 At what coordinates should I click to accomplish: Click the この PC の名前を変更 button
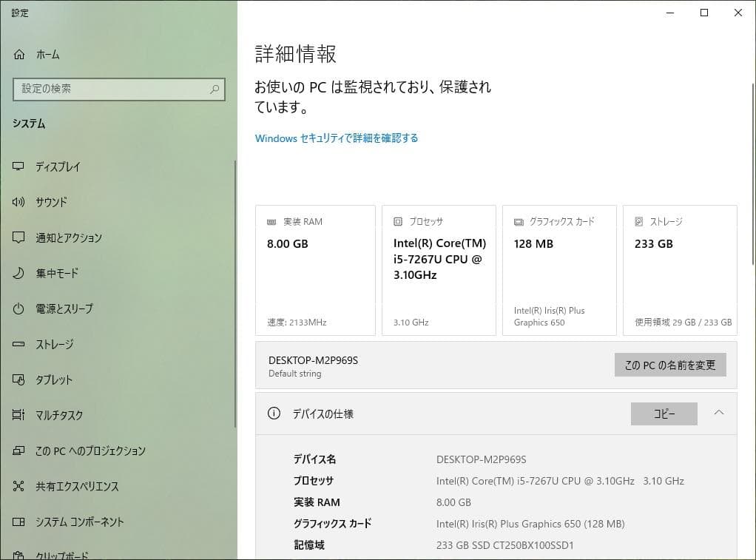(669, 364)
